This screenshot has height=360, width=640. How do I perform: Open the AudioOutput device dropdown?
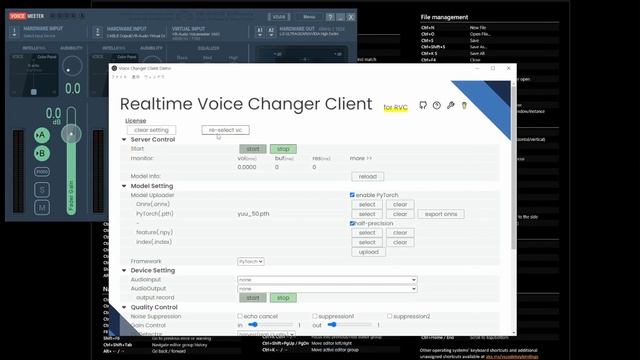click(x=327, y=289)
